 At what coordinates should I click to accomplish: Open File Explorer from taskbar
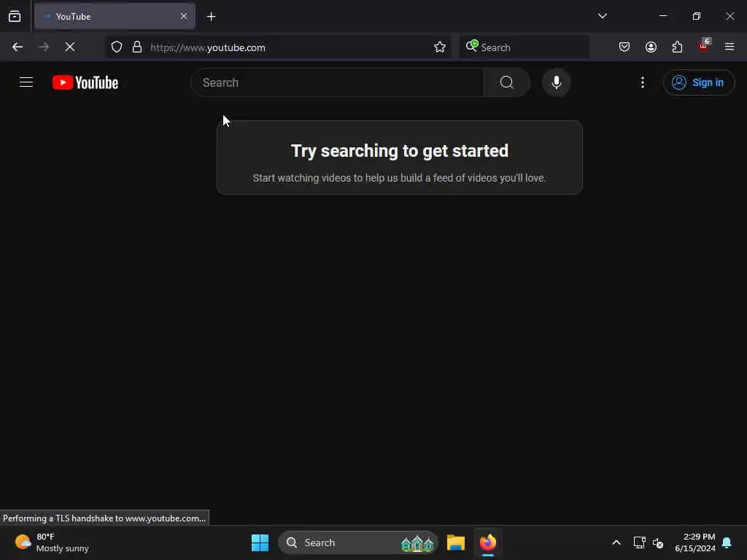[x=455, y=542]
